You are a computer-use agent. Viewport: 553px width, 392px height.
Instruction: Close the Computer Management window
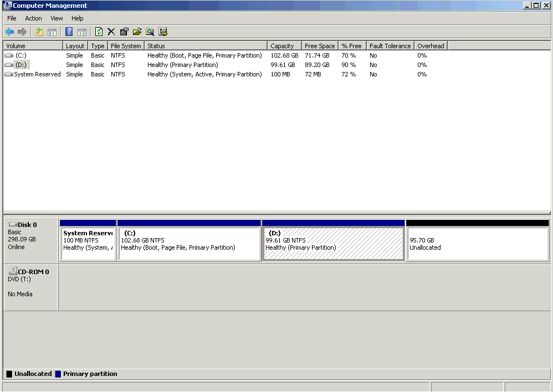(545, 6)
